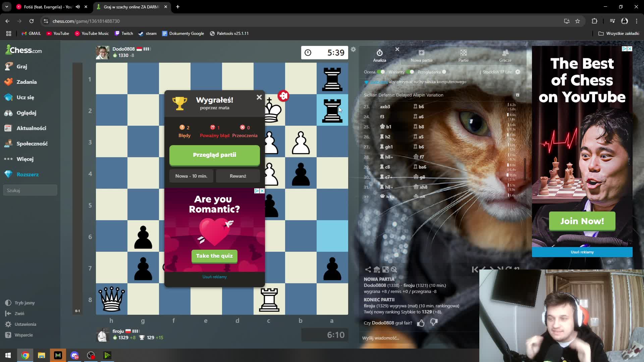Viewport: 644px width, 362px height.
Task: Switch to the Analiza tab
Action: (379, 56)
